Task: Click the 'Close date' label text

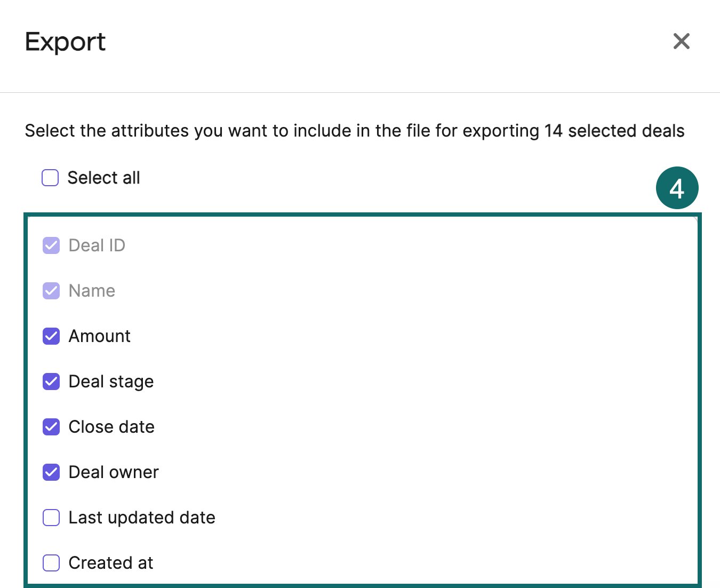Action: click(111, 427)
